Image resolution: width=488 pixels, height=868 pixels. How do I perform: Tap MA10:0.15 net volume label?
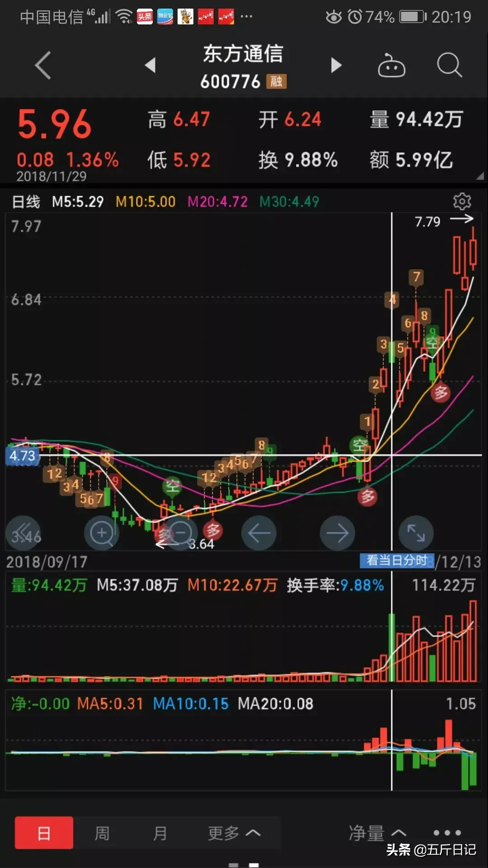pyautogui.click(x=191, y=703)
